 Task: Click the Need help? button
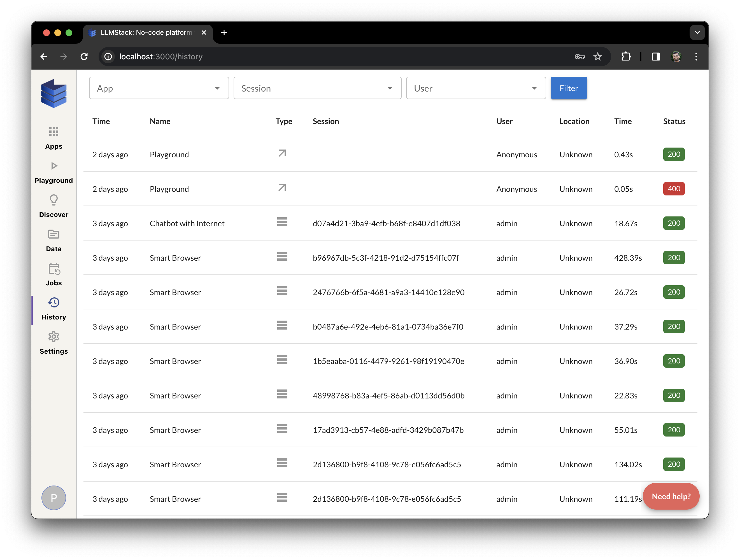[671, 496]
